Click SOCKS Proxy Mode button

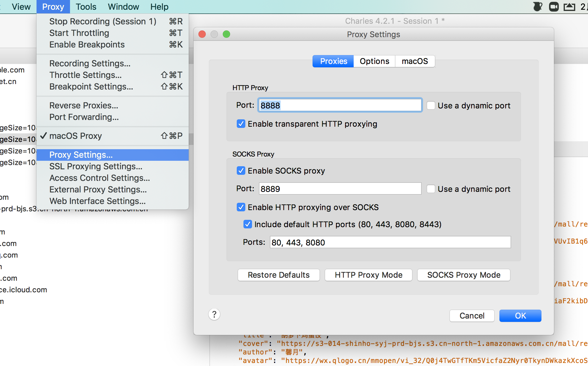click(x=464, y=275)
